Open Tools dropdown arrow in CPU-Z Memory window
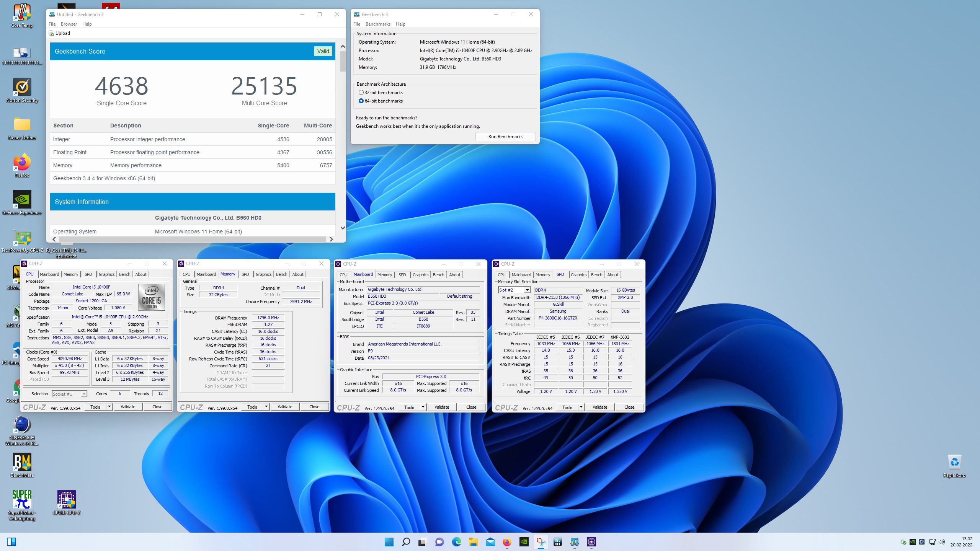Screen dimensions: 980x551 266,407
